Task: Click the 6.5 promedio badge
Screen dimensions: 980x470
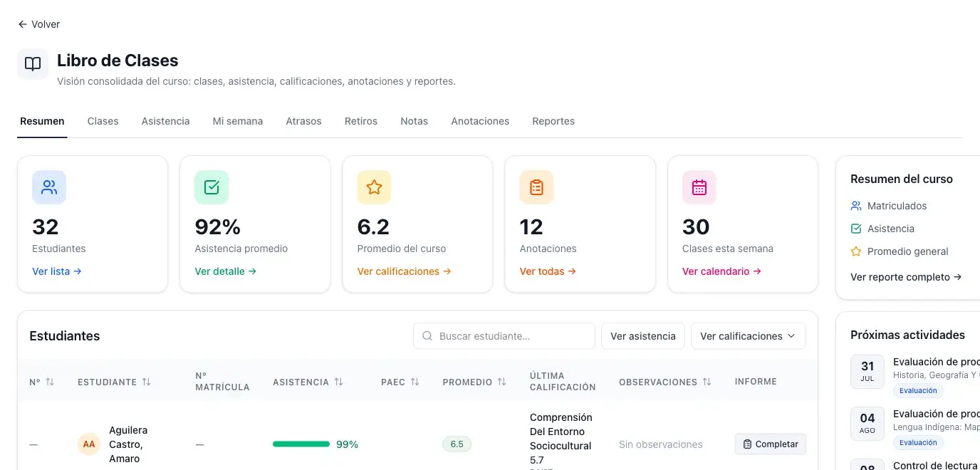Action: (457, 444)
